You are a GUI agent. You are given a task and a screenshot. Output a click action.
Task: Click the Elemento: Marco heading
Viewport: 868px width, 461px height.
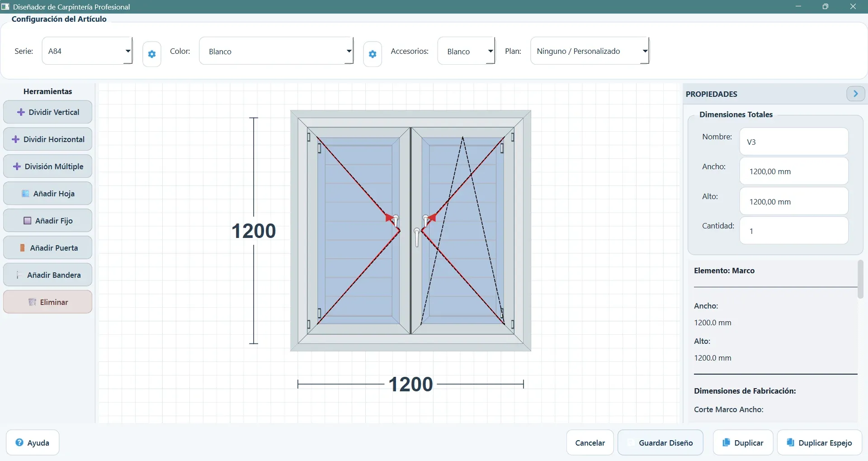[724, 271]
